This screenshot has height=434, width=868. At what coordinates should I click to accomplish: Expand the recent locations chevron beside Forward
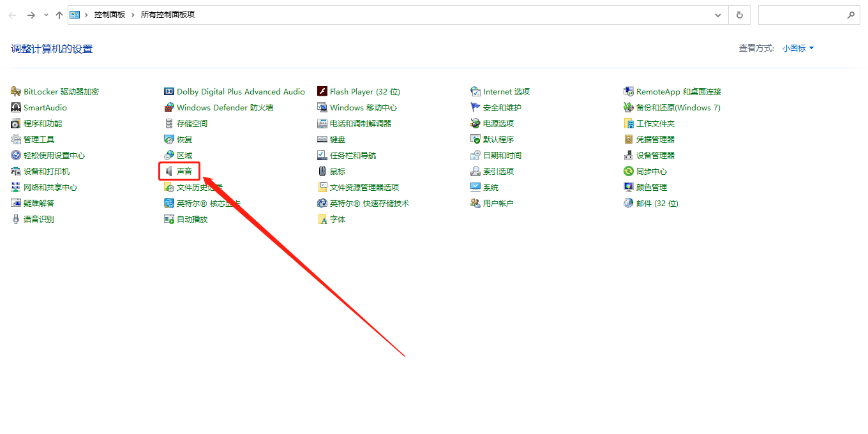click(x=46, y=15)
